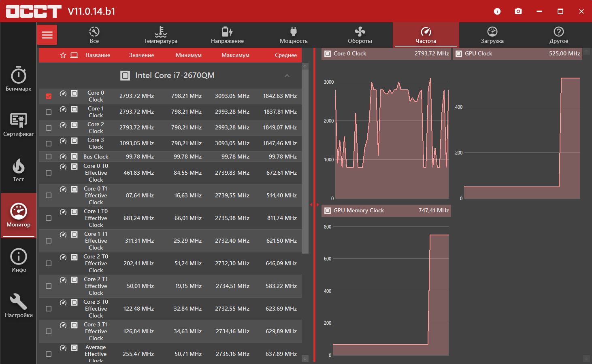This screenshot has height=364, width=592.
Task: Check the Core 3 T0 Effective Clock checkbox
Action: (x=49, y=309)
